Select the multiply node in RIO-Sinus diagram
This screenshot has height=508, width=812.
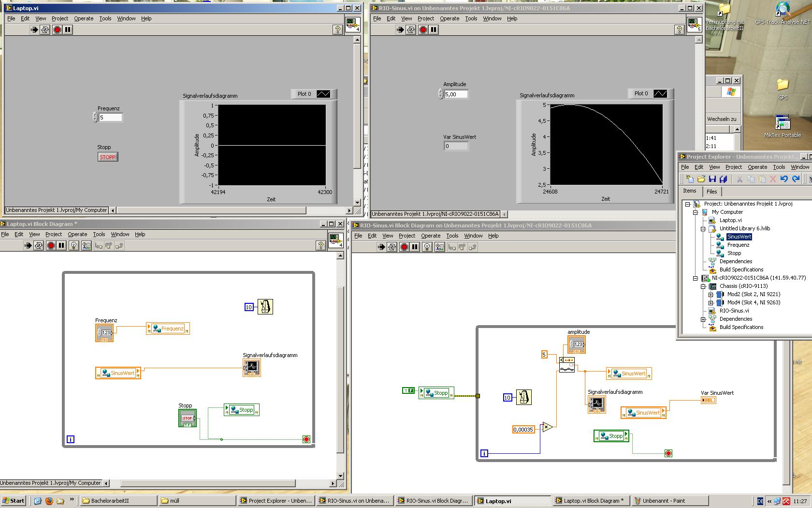pos(547,427)
